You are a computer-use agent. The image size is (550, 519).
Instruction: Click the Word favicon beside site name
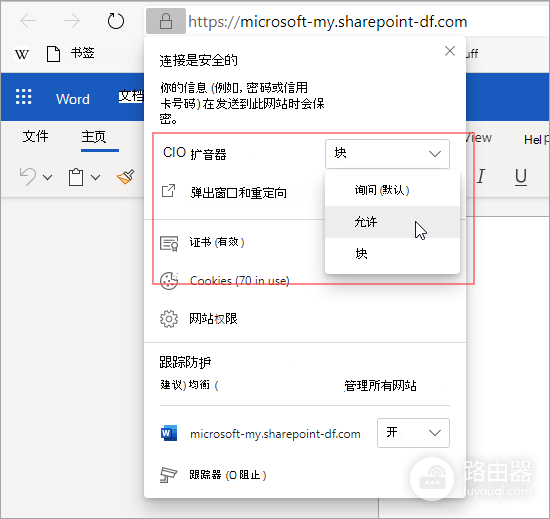tap(169, 433)
